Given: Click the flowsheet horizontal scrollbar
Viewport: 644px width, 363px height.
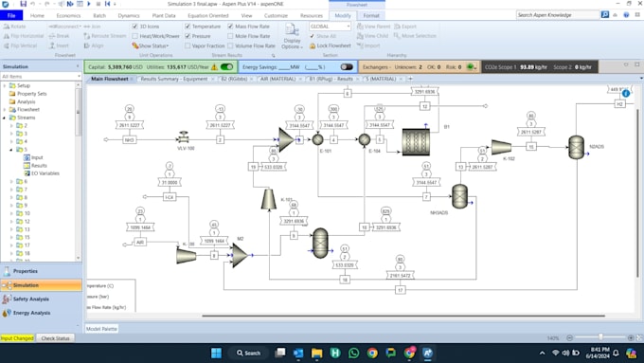Looking at the screenshot, I should tap(402, 317).
